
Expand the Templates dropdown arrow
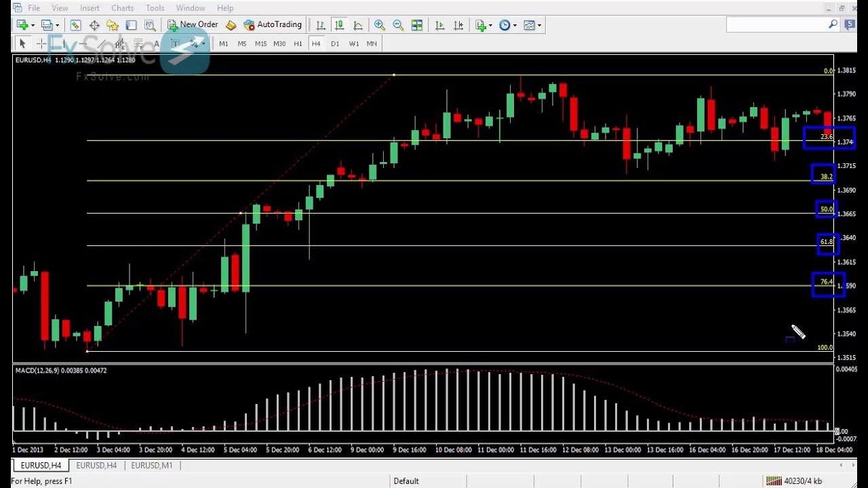tap(539, 25)
